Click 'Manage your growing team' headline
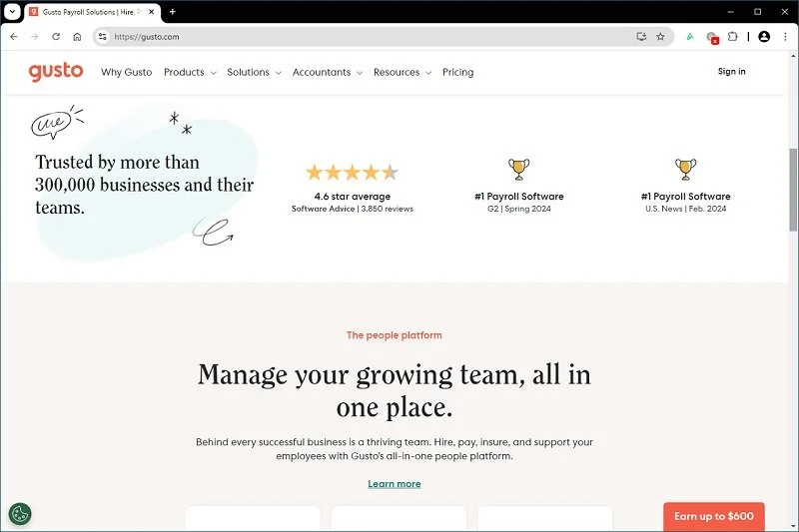 click(395, 391)
